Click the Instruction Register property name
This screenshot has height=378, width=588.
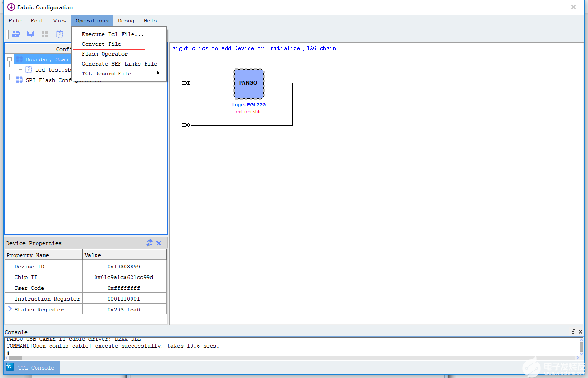[47, 298]
